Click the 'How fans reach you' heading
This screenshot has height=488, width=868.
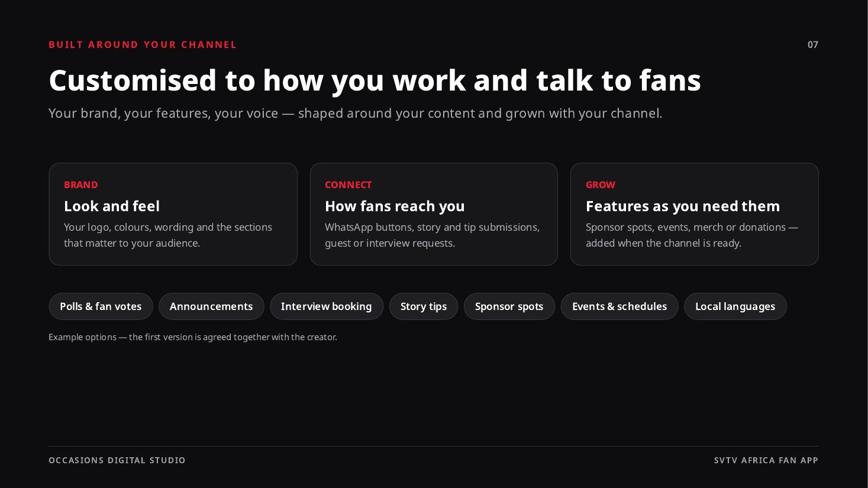click(x=395, y=206)
